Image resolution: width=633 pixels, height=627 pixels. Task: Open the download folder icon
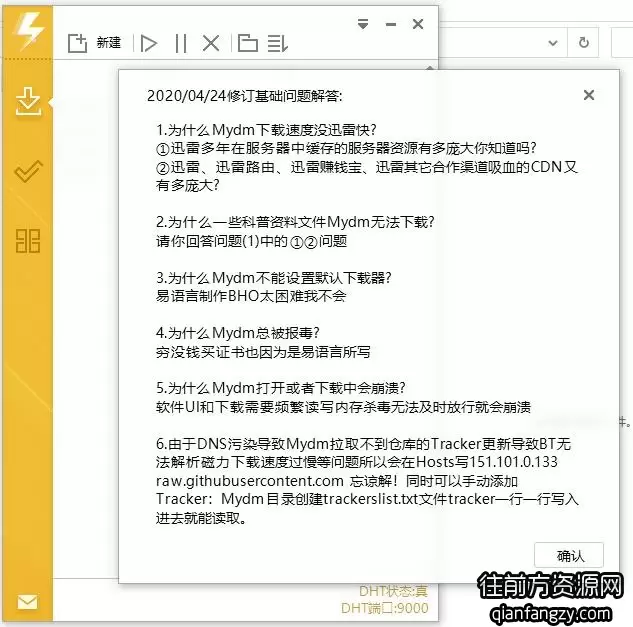pyautogui.click(x=247, y=43)
